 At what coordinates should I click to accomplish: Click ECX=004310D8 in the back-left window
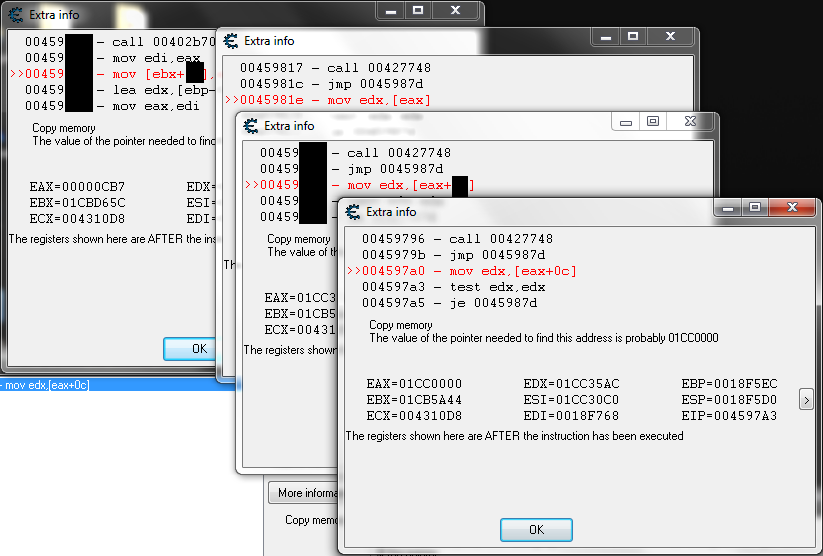(x=77, y=219)
